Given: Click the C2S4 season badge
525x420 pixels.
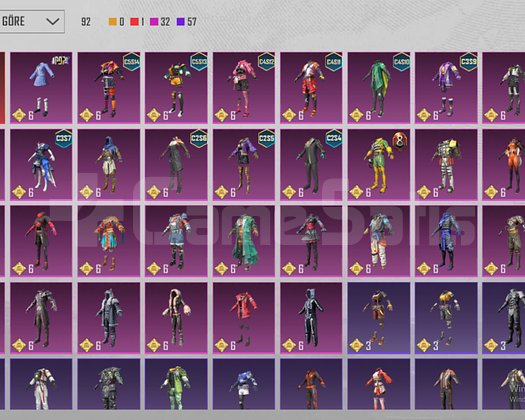Looking at the screenshot, I should (334, 139).
